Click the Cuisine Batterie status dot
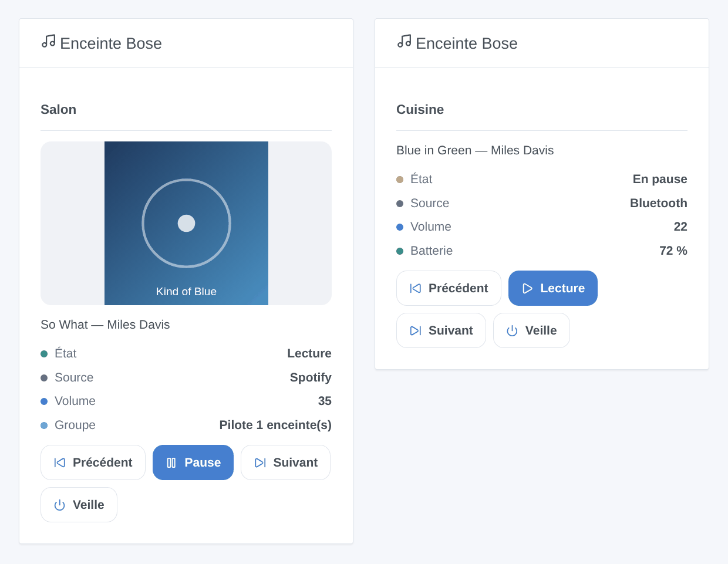This screenshot has height=564, width=728. 400,251
